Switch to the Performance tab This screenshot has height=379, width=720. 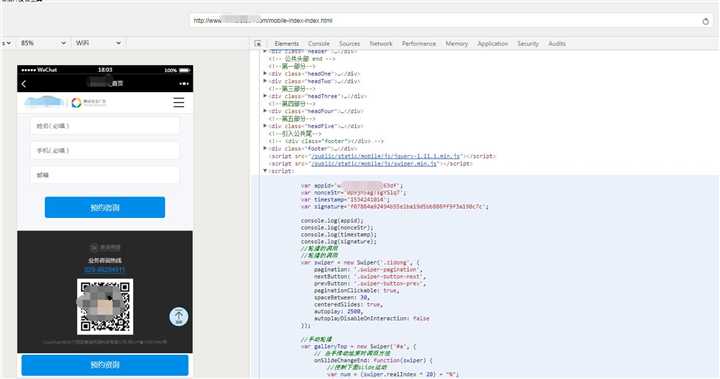pos(419,44)
